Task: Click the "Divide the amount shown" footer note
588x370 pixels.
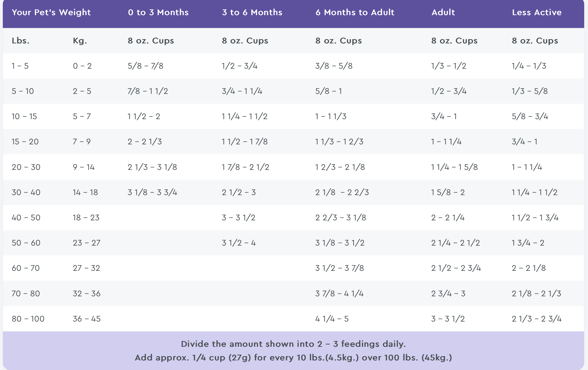Action: (293, 344)
